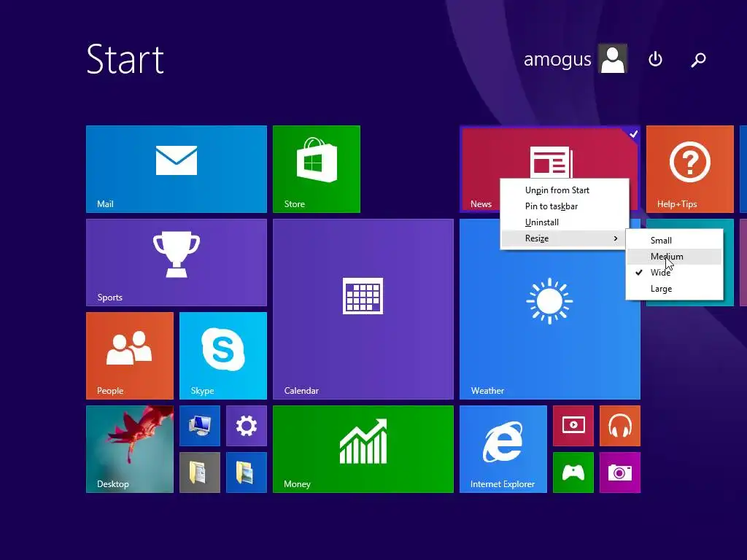The height and width of the screenshot is (560, 747).
Task: Choose Pin to taskbar
Action: (565, 206)
